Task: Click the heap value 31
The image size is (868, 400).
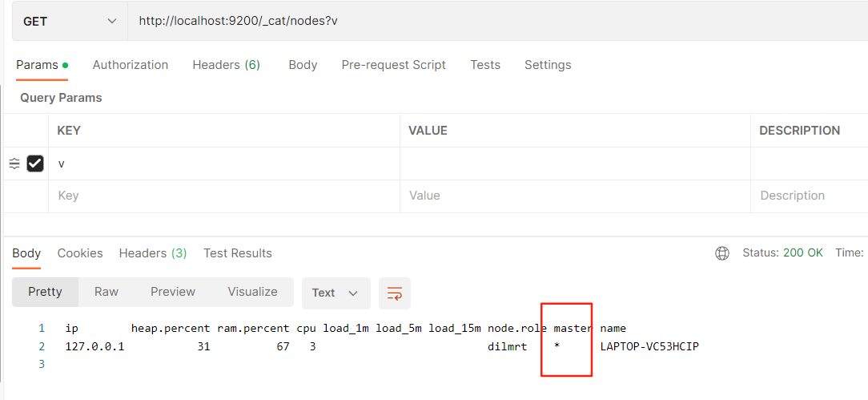Action: (203, 347)
